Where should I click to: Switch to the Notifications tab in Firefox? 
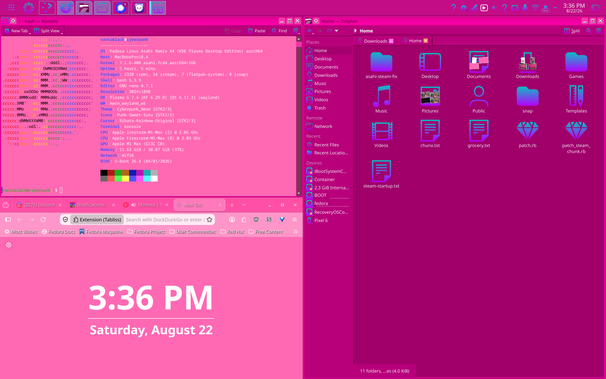point(92,205)
